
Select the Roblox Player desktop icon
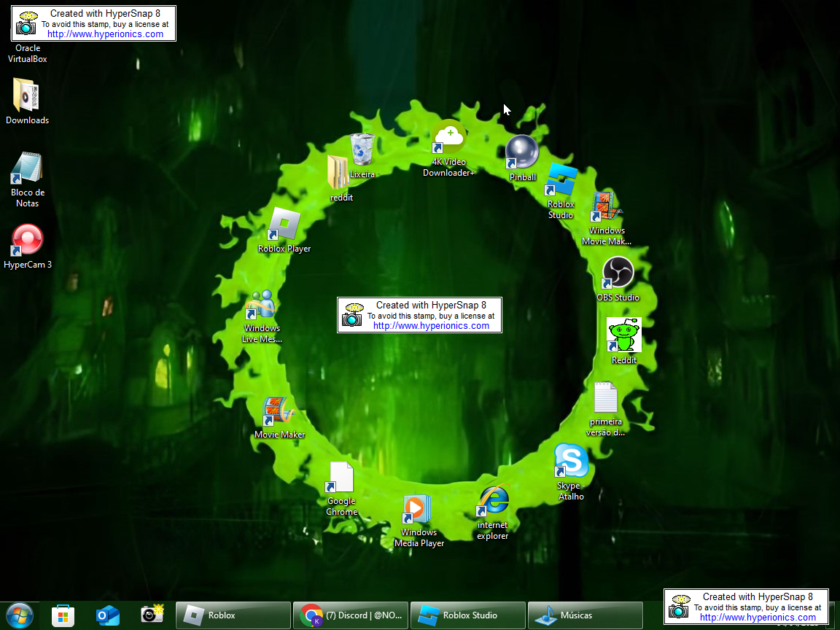pyautogui.click(x=284, y=225)
